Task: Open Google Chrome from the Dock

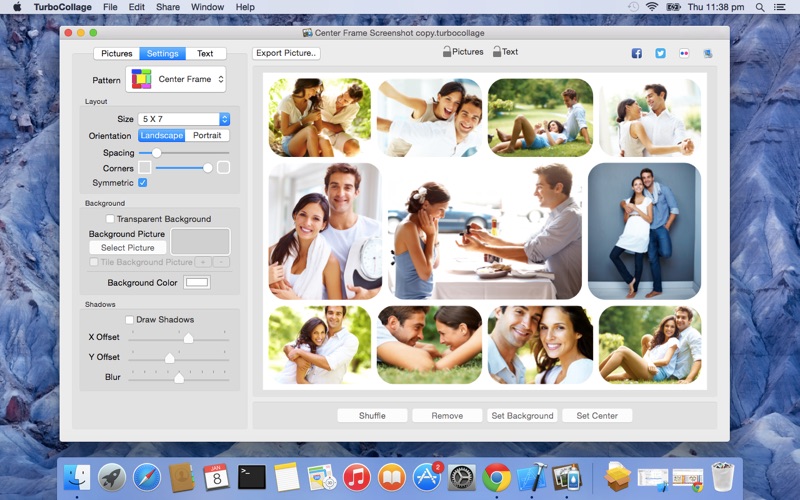Action: (497, 477)
